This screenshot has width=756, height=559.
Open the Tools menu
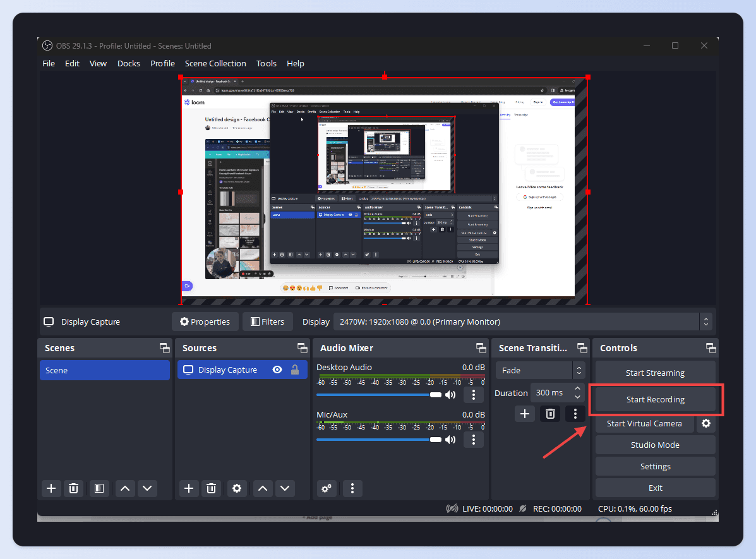point(267,63)
